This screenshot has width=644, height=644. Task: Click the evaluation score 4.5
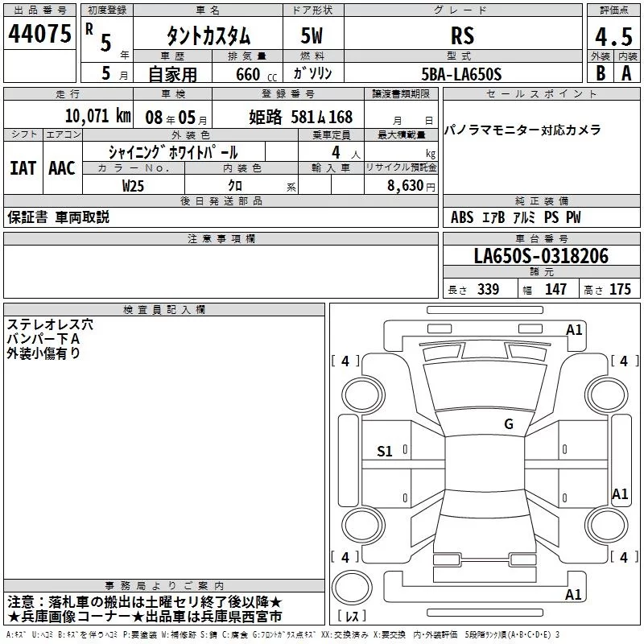[x=613, y=36]
